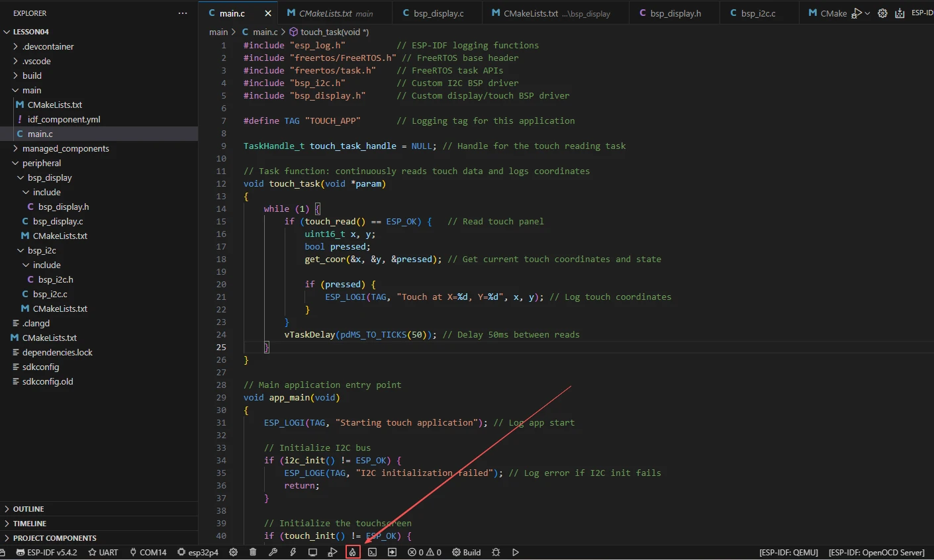Toggle the ESP-IDF OpenOCD Server
The image size is (934, 560).
pos(876,552)
